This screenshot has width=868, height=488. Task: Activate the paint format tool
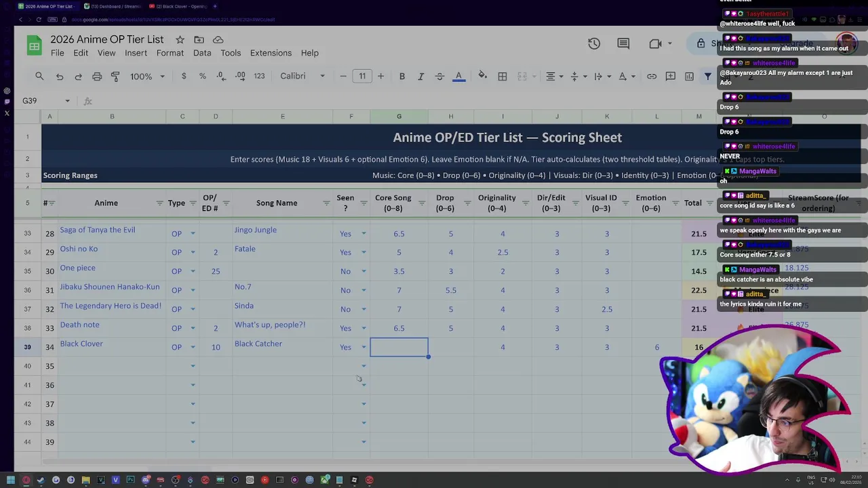tap(115, 77)
